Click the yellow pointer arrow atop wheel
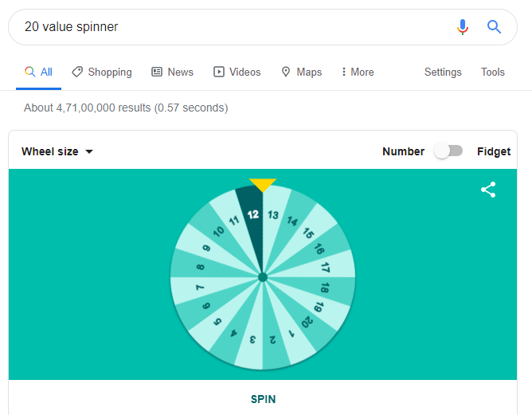Screen dimensions: 532x415 point(262,185)
